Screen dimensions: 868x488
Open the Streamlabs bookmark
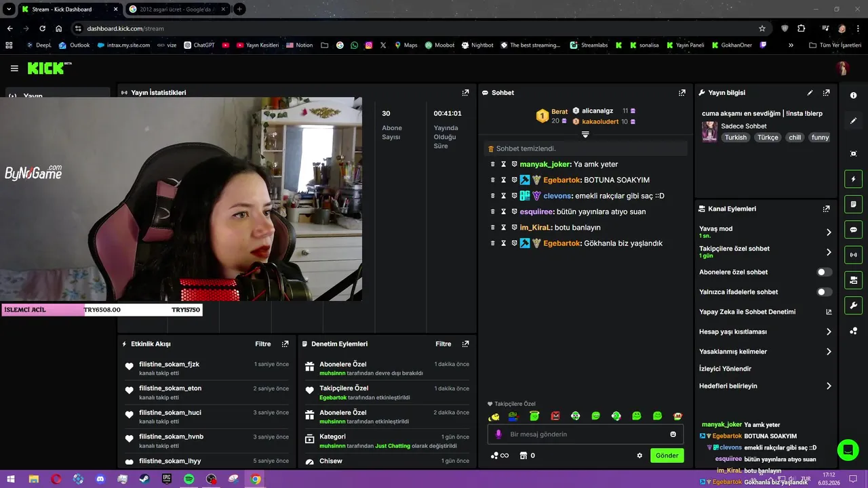(589, 45)
